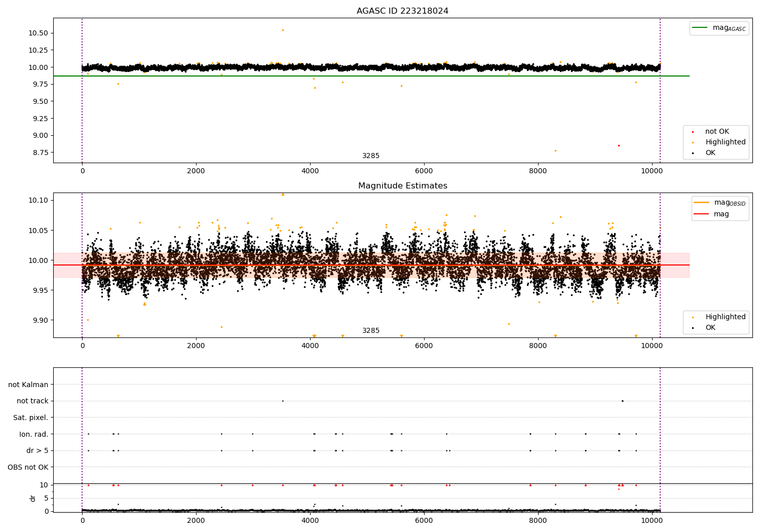Click the 9.95 y-axis tick of the middle plot
Screen dimensions: 760x532
pyautogui.click(x=41, y=290)
